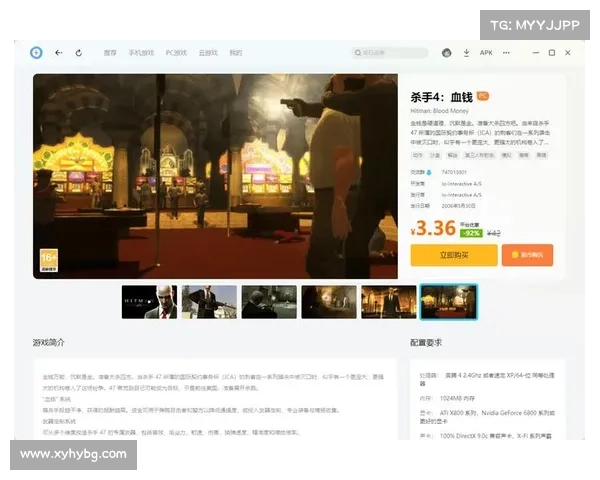Click the 游戏简介 section heading

[x=49, y=342]
